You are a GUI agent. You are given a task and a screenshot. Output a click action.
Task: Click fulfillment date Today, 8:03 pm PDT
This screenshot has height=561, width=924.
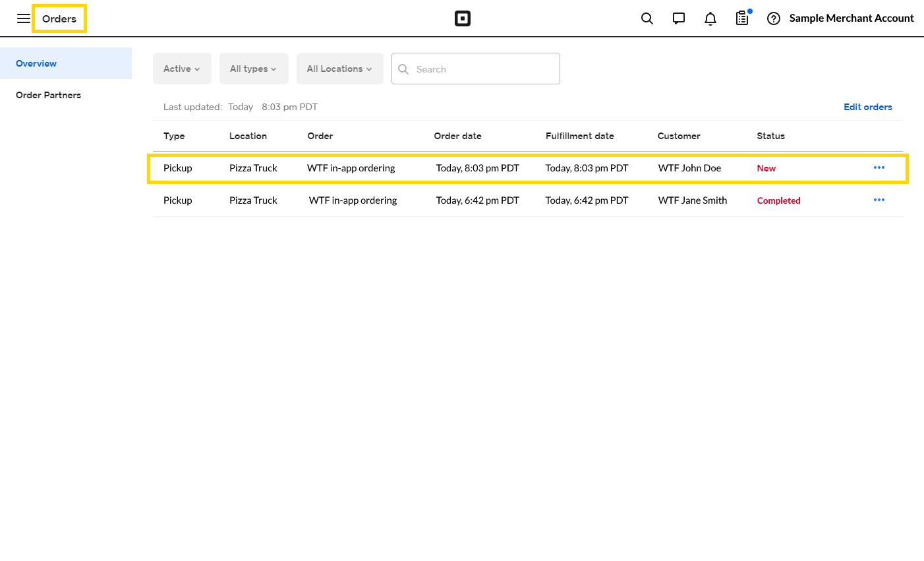587,168
